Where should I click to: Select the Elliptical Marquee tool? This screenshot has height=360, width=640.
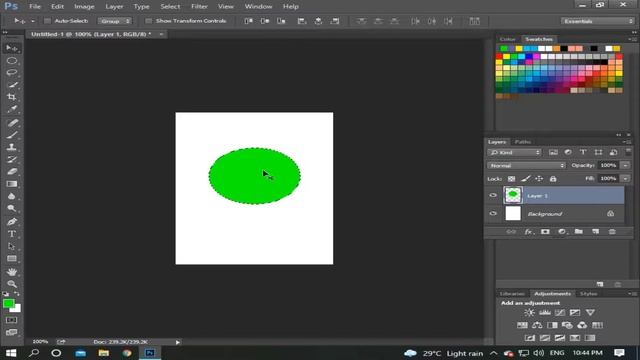coord(12,61)
